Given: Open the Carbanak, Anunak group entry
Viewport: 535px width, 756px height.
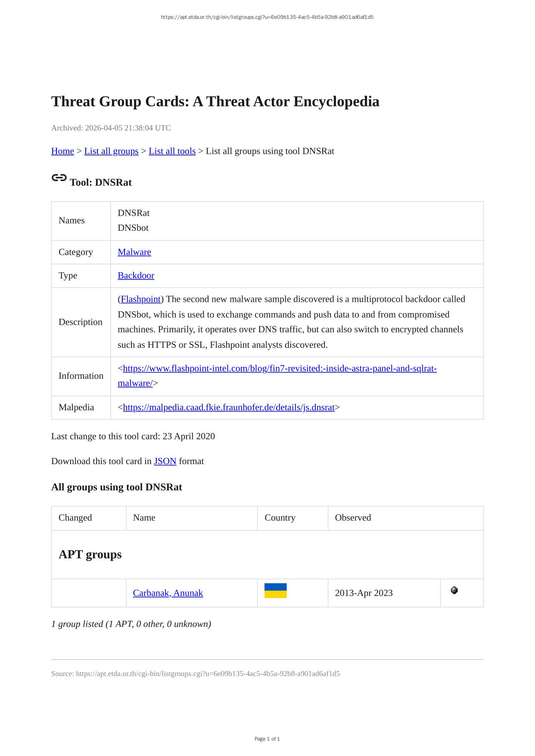Looking at the screenshot, I should click(x=168, y=593).
